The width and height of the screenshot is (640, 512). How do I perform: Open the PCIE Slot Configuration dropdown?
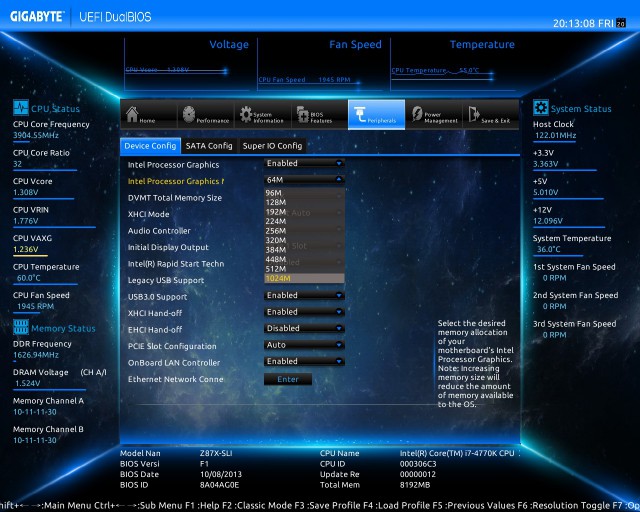[x=304, y=345]
